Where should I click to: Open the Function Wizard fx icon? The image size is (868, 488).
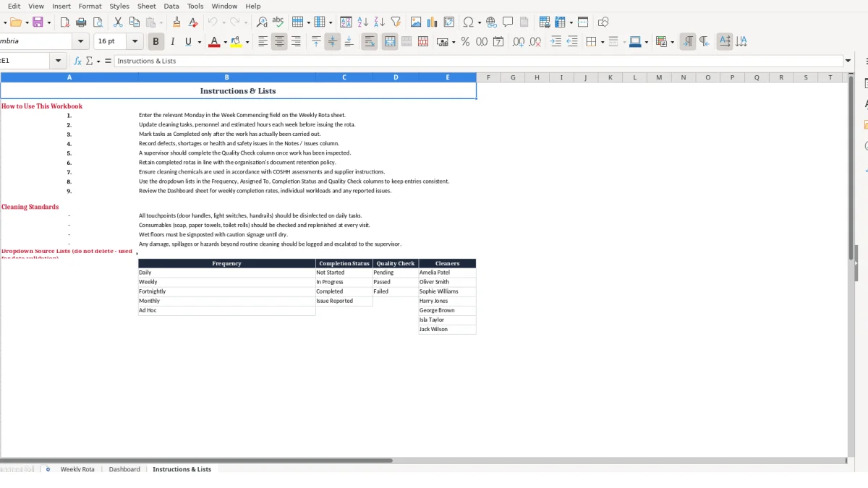(78, 61)
